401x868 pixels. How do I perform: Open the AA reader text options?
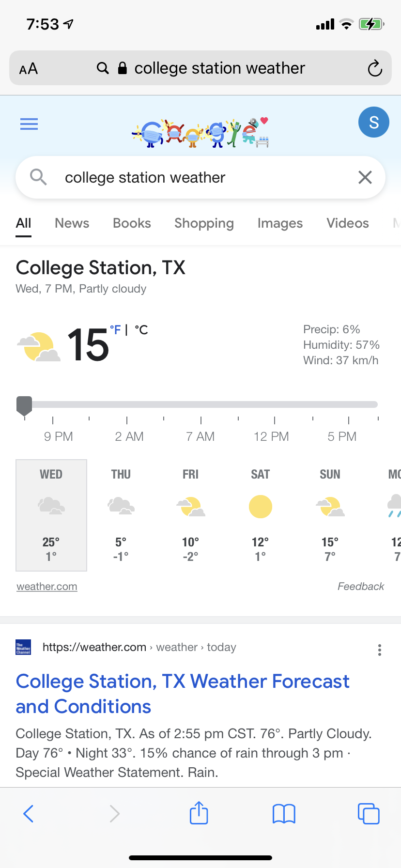pos(29,68)
